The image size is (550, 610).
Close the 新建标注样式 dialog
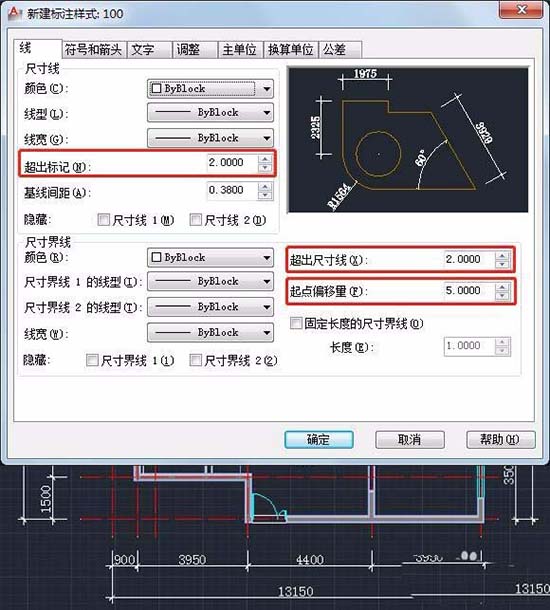[521, 9]
